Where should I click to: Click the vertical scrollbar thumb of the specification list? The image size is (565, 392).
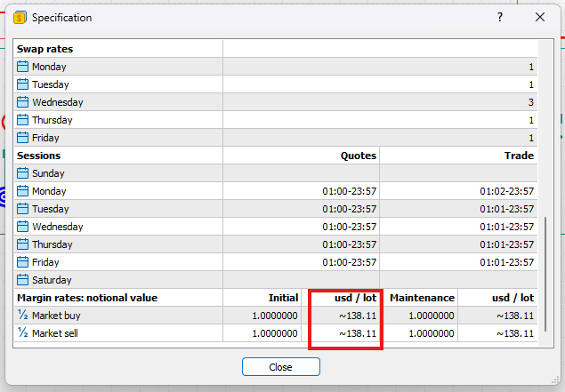(545, 274)
